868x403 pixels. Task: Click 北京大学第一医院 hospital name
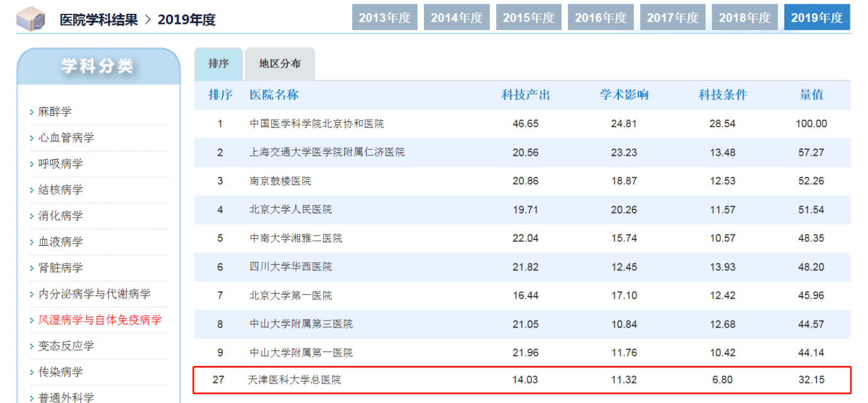291,295
